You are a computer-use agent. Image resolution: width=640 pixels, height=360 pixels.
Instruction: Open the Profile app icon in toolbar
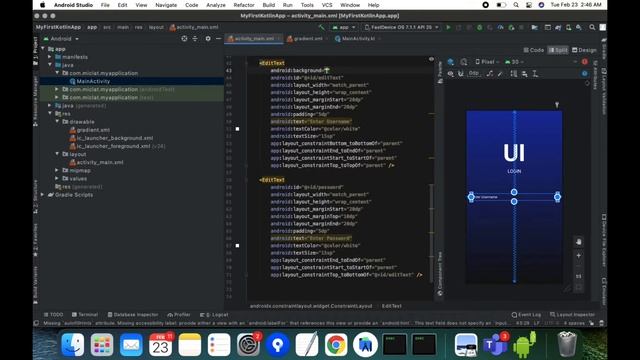(x=500, y=27)
